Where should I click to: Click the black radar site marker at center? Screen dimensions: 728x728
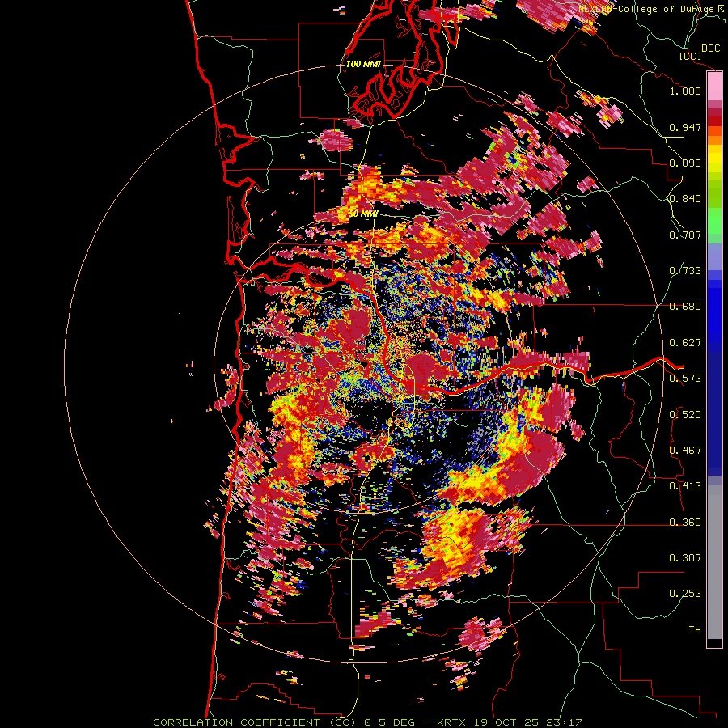[x=365, y=365]
